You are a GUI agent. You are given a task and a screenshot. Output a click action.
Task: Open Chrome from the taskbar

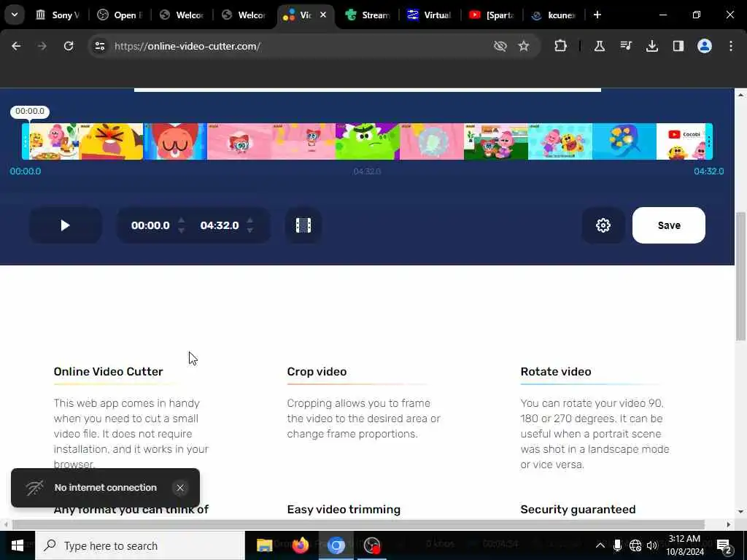click(x=336, y=545)
